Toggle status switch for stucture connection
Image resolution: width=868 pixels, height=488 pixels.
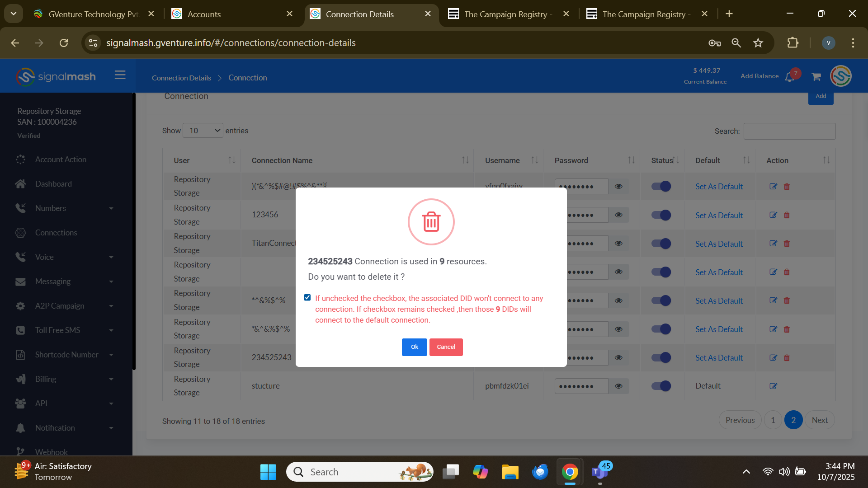pos(661,386)
